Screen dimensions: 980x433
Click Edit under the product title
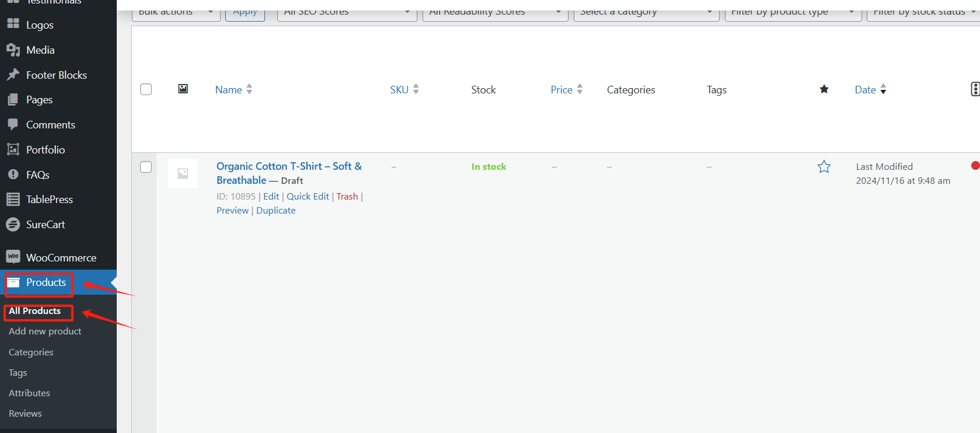[271, 197]
